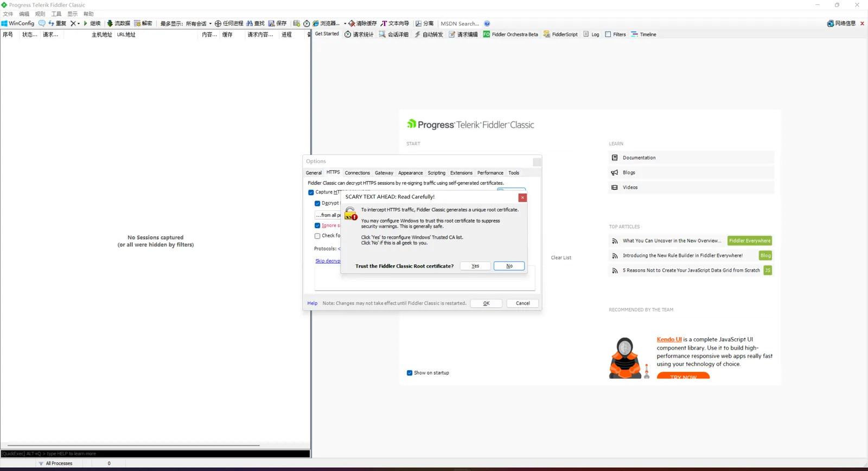The height and width of the screenshot is (471, 868).
Task: Open the Edit (编辑) menu
Action: tap(24, 14)
